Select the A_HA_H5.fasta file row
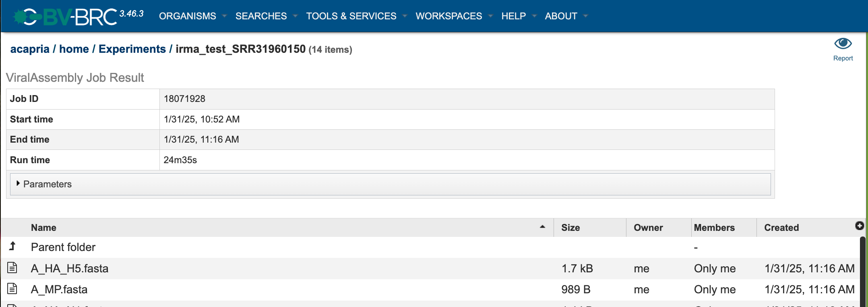The height and width of the screenshot is (307, 868). 430,268
